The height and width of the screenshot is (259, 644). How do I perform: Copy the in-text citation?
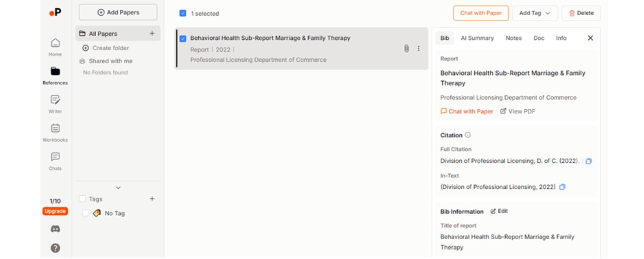tap(562, 187)
